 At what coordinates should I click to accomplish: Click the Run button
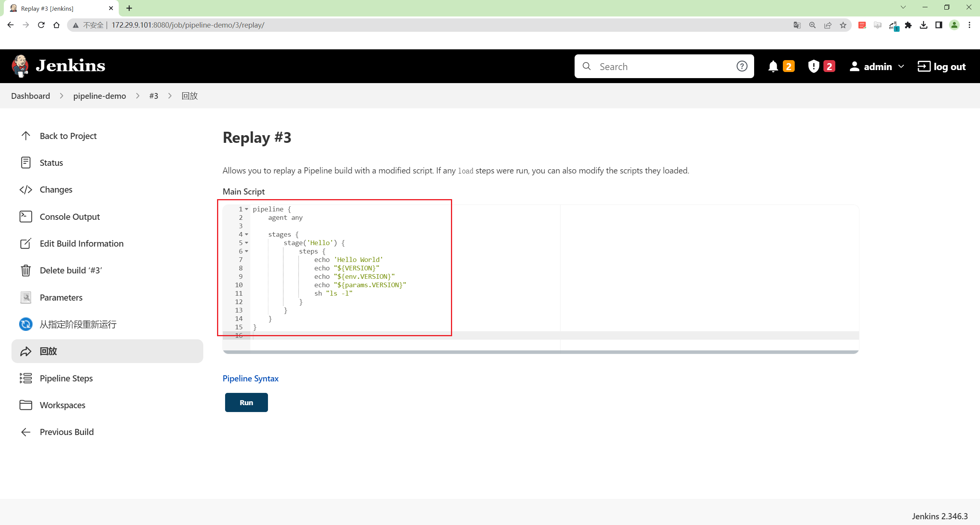[x=246, y=402]
